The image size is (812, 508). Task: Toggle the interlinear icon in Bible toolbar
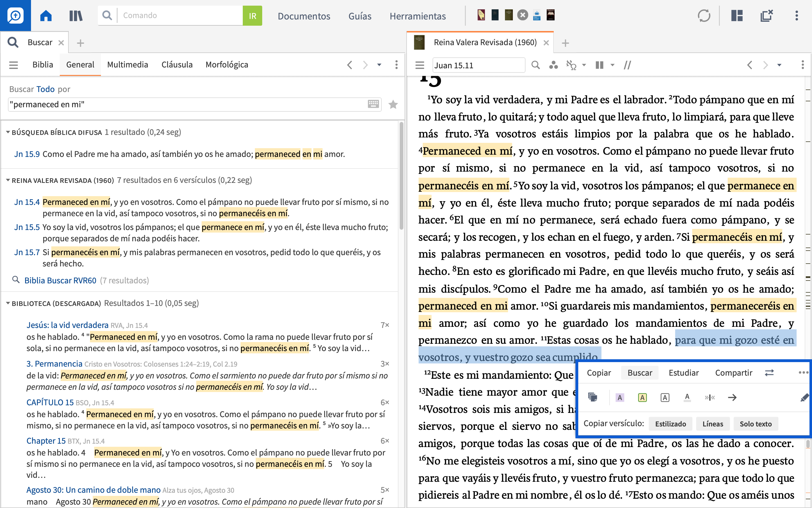[571, 65]
